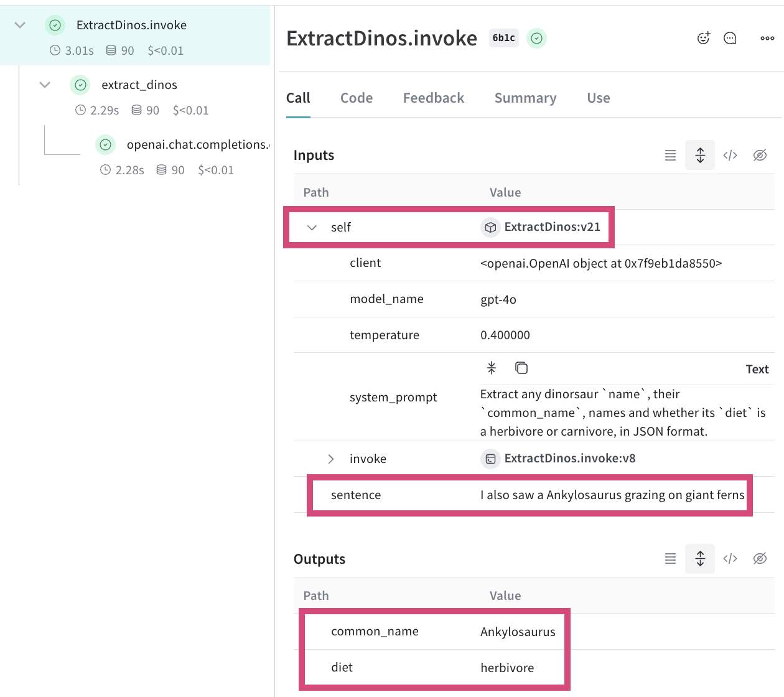Click the system_prompt value text
This screenshot has height=697, width=784.
point(623,413)
